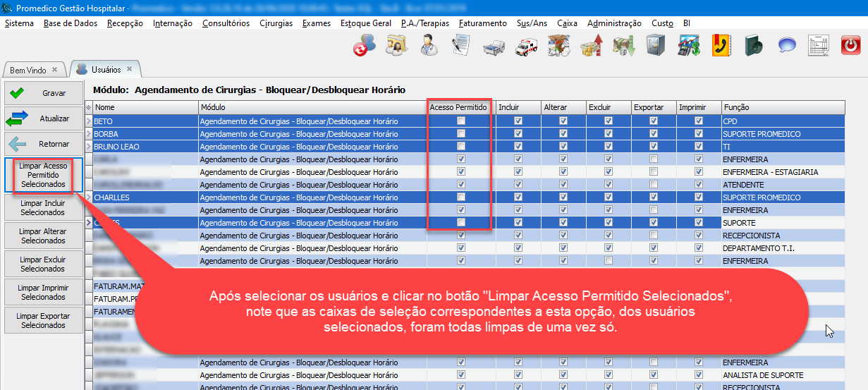Open the Internação menu
This screenshot has height=390, width=868.
click(x=172, y=23)
